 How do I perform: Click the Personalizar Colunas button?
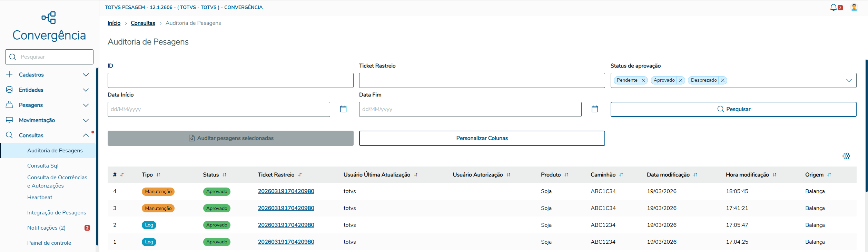(x=482, y=138)
